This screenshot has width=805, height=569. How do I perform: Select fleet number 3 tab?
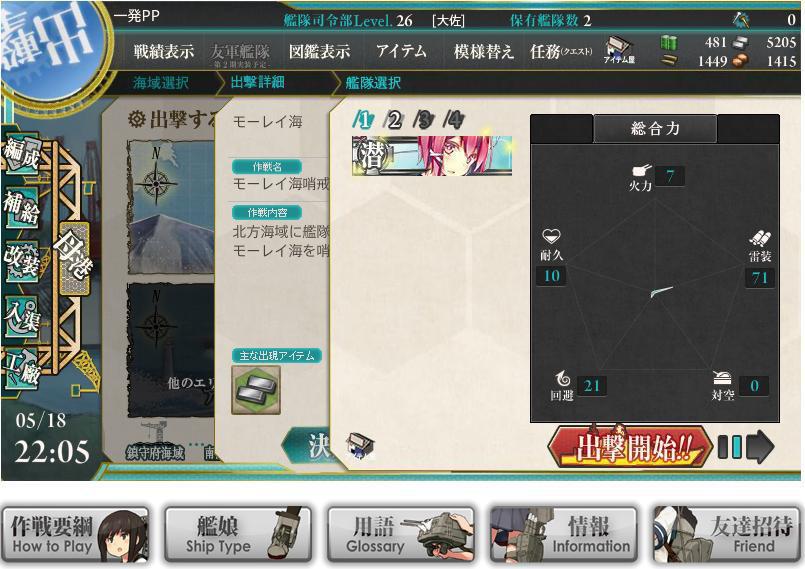tap(424, 120)
